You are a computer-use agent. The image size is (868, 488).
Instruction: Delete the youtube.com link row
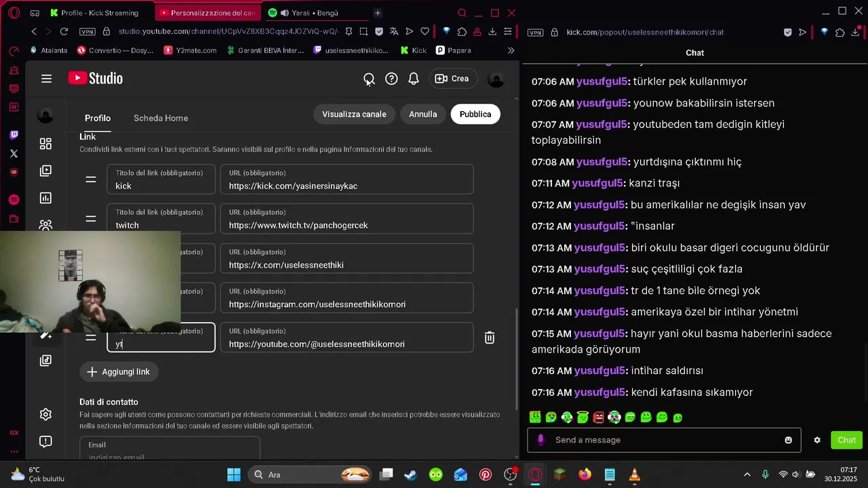coord(490,338)
